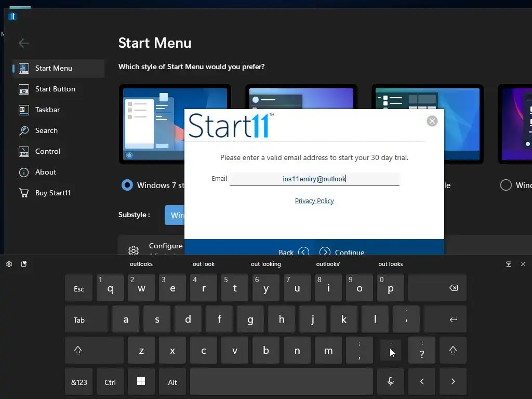This screenshot has height=399, width=532.
Task: Toggle the right Shift key
Action: pos(453,351)
